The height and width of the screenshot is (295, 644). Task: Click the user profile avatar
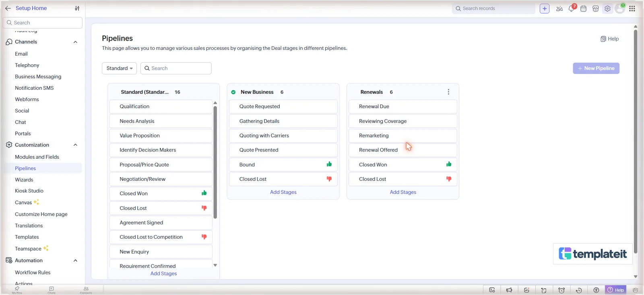click(x=620, y=8)
